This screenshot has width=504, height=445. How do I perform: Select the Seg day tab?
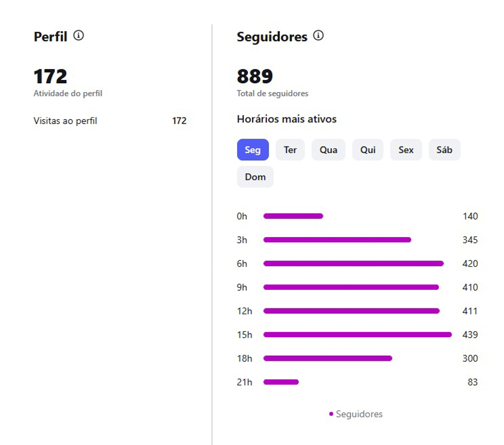(x=253, y=150)
